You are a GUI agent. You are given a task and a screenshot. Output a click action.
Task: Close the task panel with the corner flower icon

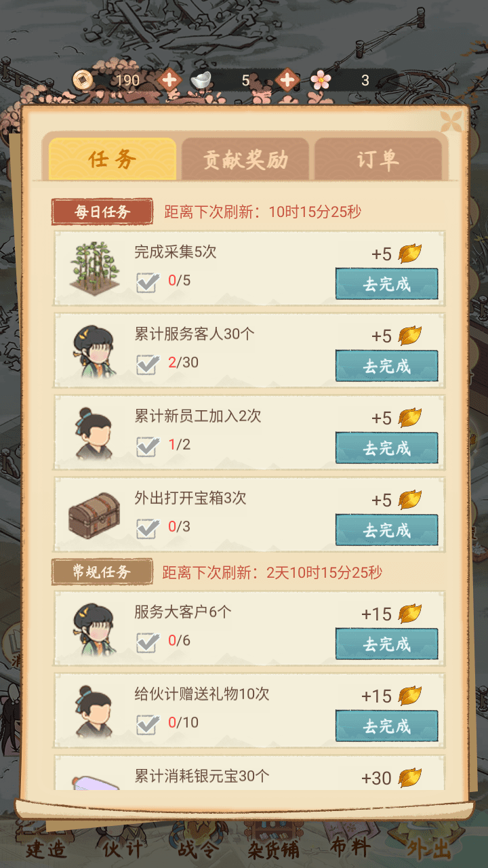tap(451, 122)
